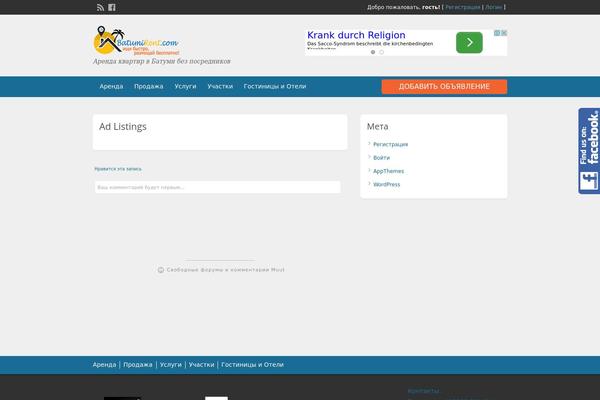
Task: Click Регистрация link in top bar
Action: (463, 7)
